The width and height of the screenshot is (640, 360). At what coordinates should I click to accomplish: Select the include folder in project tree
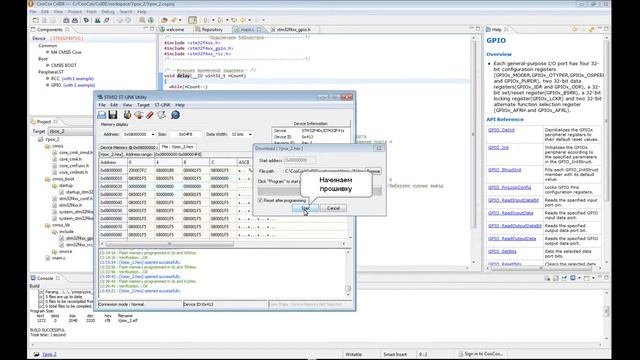click(66, 232)
